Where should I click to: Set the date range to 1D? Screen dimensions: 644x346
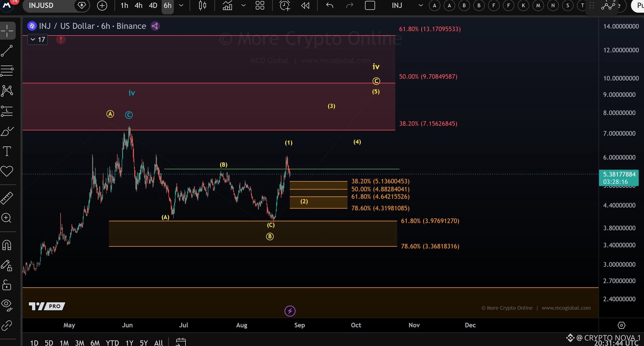coord(34,343)
